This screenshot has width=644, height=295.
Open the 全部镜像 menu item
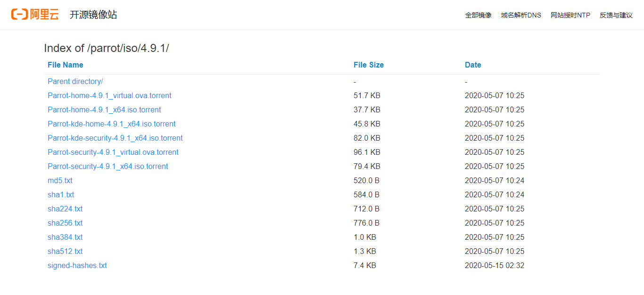click(x=478, y=15)
